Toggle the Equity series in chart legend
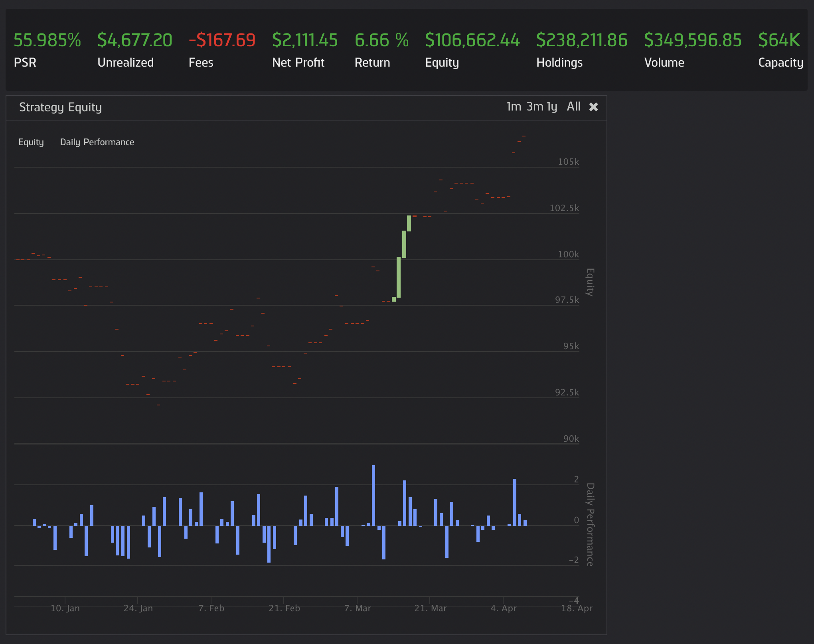The width and height of the screenshot is (814, 644). 31,142
